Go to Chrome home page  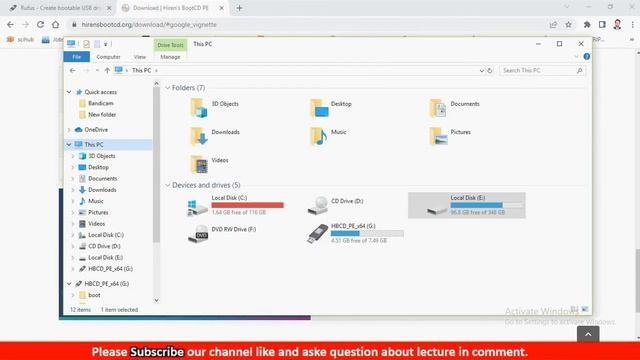(56, 24)
